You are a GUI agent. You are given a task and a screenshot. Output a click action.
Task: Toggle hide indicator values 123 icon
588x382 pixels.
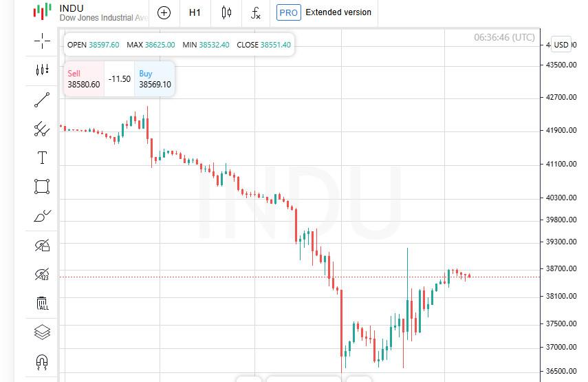coord(42,275)
